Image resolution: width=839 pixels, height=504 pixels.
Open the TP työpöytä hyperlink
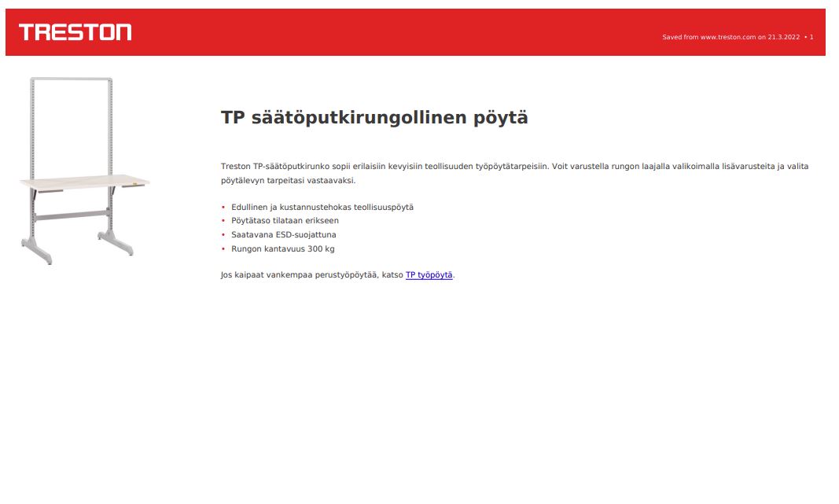click(429, 275)
